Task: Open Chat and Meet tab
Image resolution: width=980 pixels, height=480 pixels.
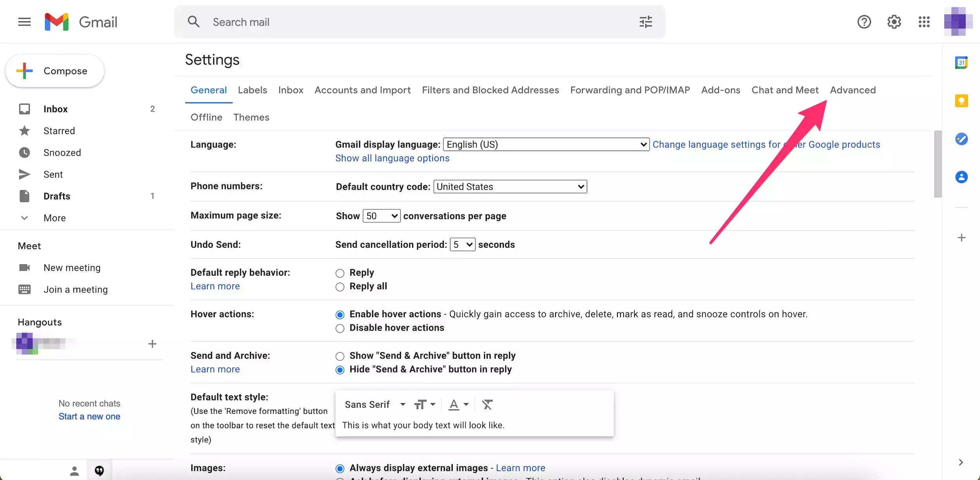Action: pyautogui.click(x=785, y=90)
